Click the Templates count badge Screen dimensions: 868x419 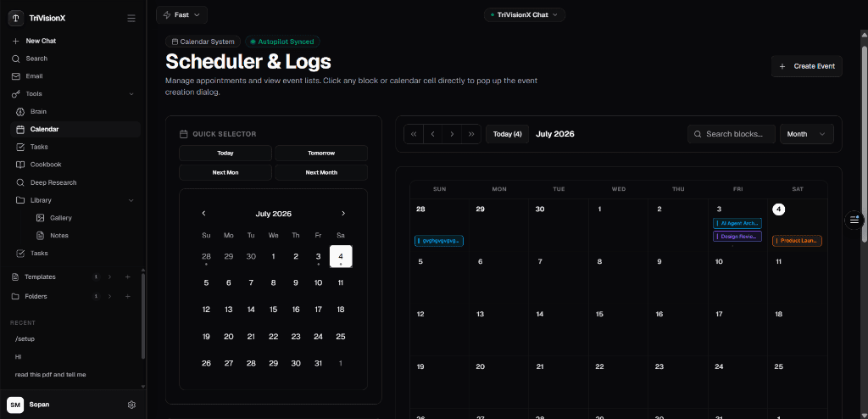coord(95,277)
